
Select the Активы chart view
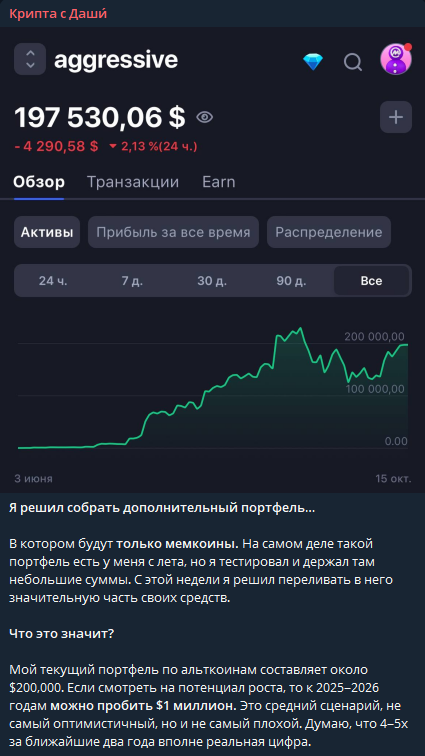point(47,232)
